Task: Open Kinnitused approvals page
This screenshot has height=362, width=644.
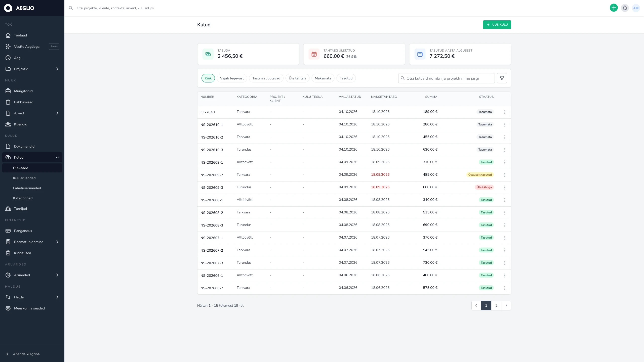Action: (32, 253)
